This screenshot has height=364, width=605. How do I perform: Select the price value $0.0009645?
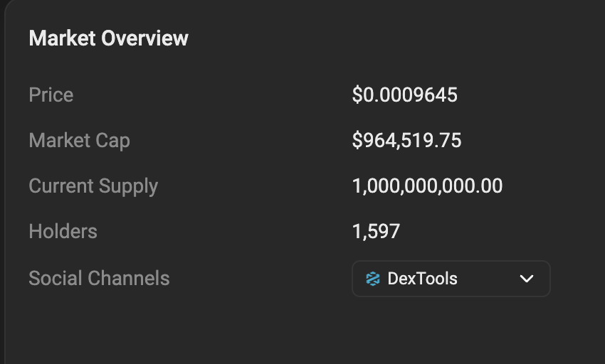click(x=405, y=95)
